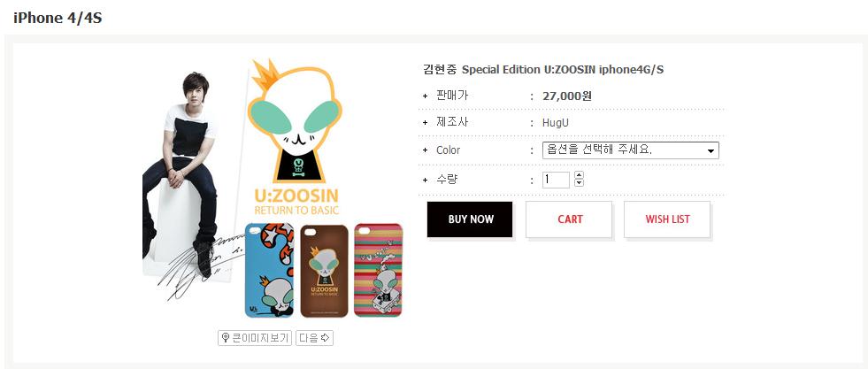Image resolution: width=868 pixels, height=369 pixels.
Task: Go to next image (다음)
Action: click(x=314, y=338)
